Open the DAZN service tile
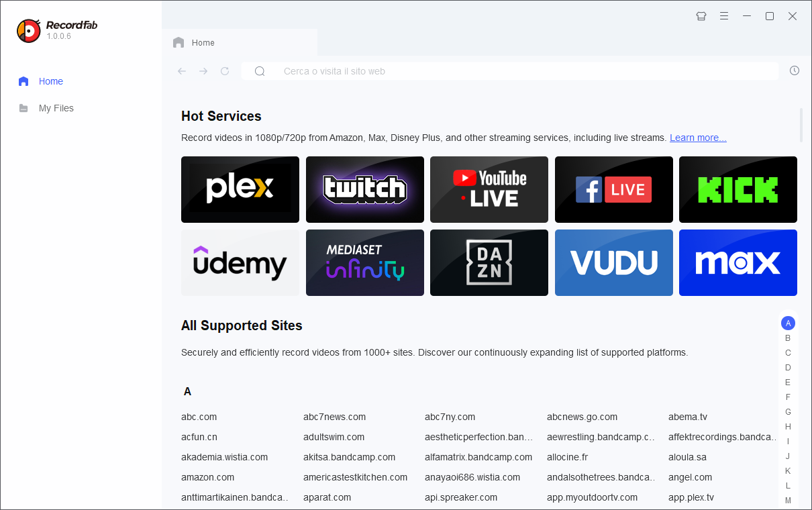 pyautogui.click(x=489, y=262)
